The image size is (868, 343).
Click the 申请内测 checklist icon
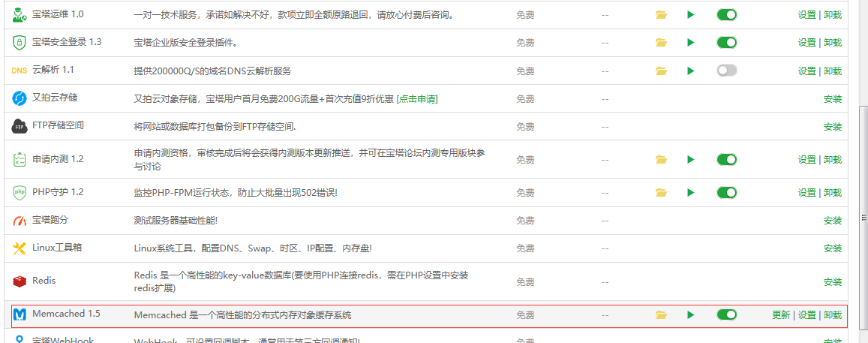tap(20, 160)
